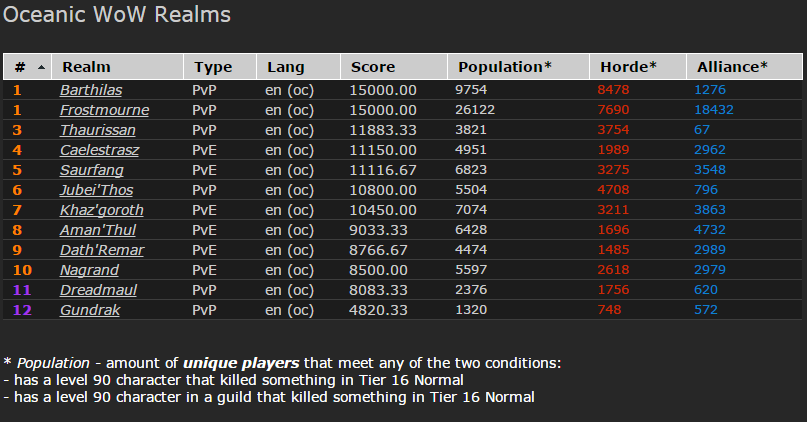Click Gundrak score 4820.33
The image size is (807, 422).
pos(379,310)
